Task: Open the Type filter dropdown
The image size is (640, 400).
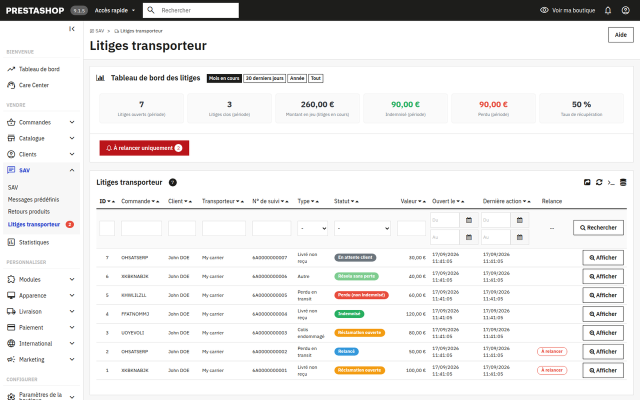Action: [x=312, y=228]
